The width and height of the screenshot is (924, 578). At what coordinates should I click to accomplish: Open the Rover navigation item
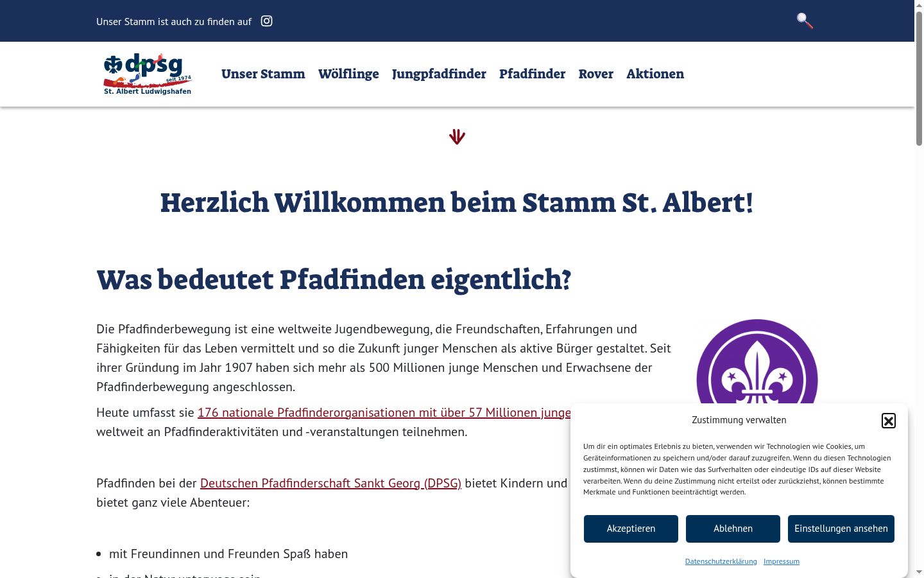click(595, 74)
